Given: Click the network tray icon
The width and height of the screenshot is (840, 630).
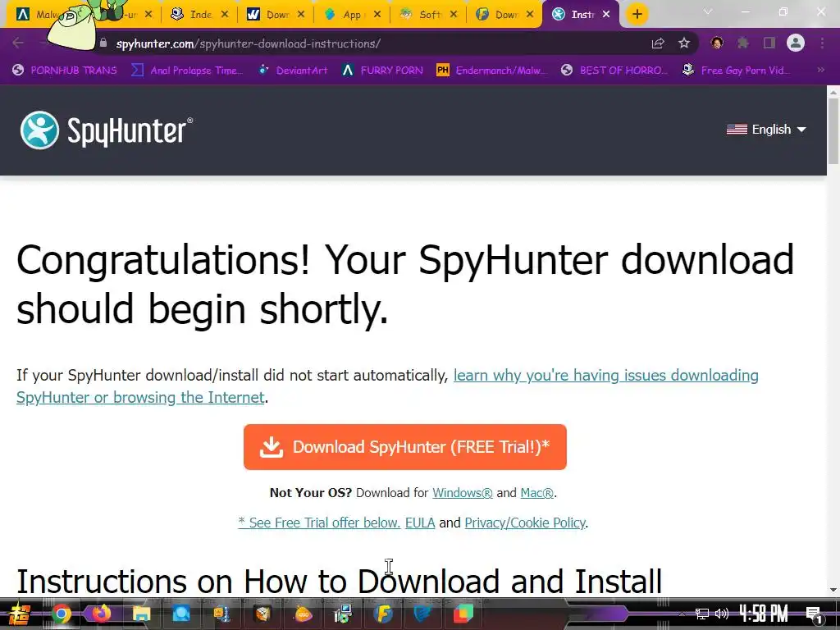Looking at the screenshot, I should (702, 614).
